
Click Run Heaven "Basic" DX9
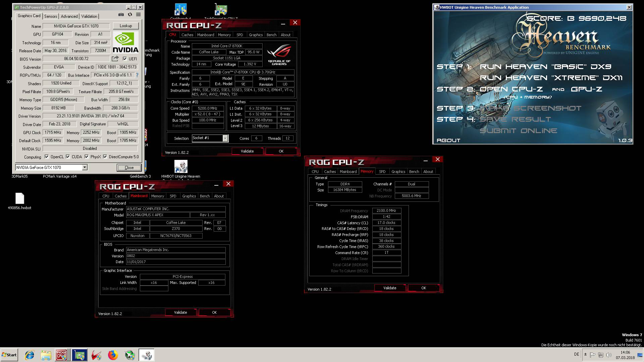(545, 67)
